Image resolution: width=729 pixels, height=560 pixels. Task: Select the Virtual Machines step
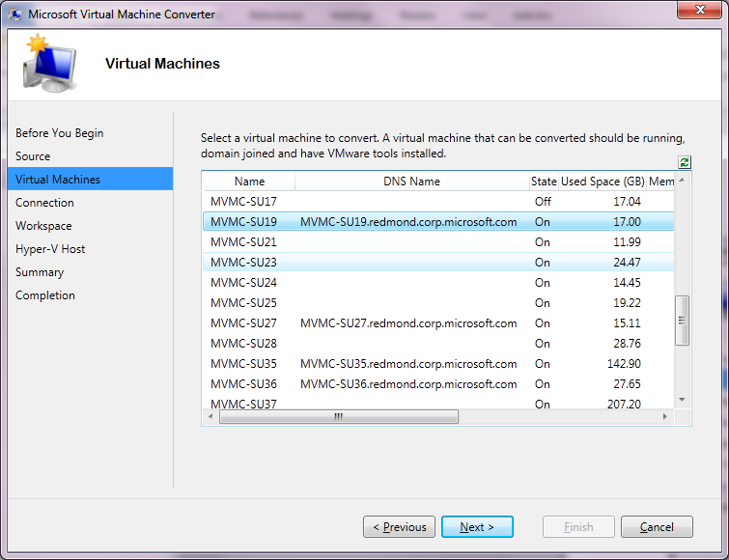point(90,179)
